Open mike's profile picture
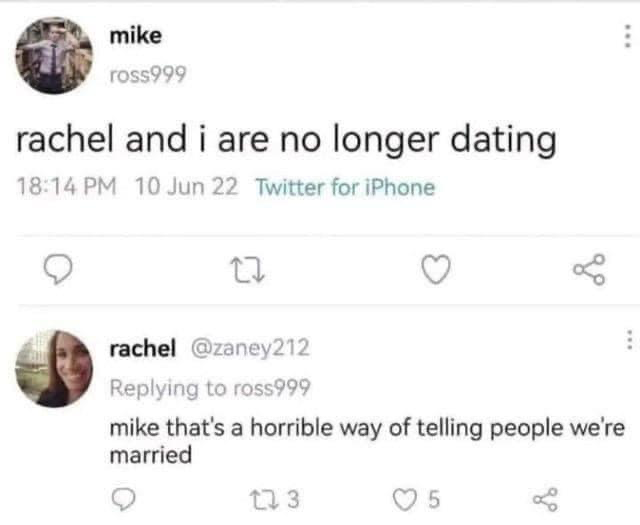Viewport: 640px width, 525px height. 54,55
